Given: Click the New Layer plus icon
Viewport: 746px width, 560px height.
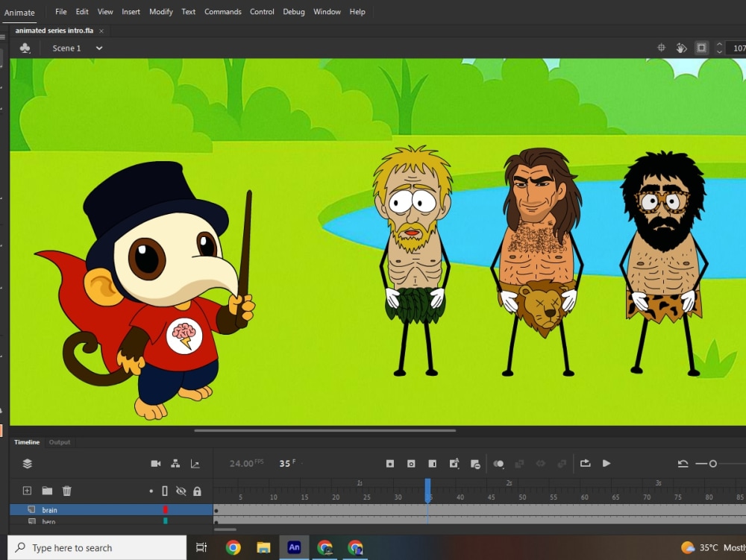Looking at the screenshot, I should [27, 491].
